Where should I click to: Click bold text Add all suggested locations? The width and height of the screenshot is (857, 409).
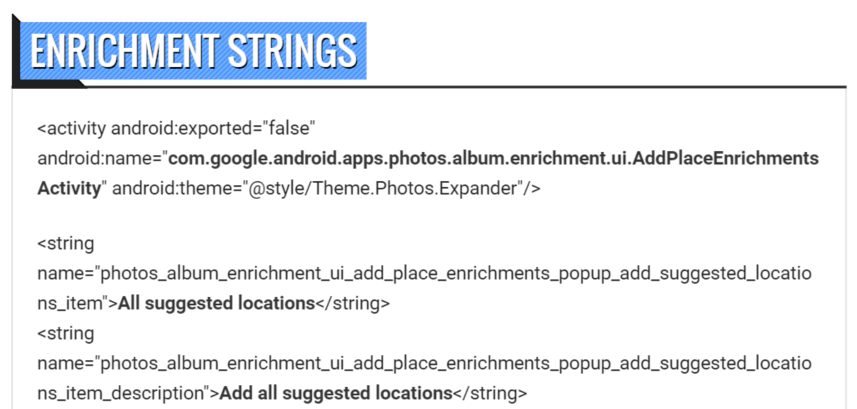coord(335,390)
